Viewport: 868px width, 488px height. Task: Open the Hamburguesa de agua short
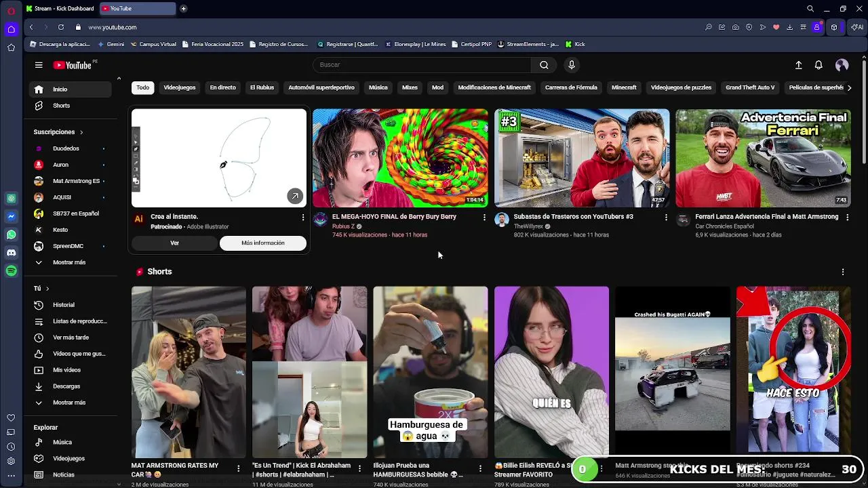(430, 372)
